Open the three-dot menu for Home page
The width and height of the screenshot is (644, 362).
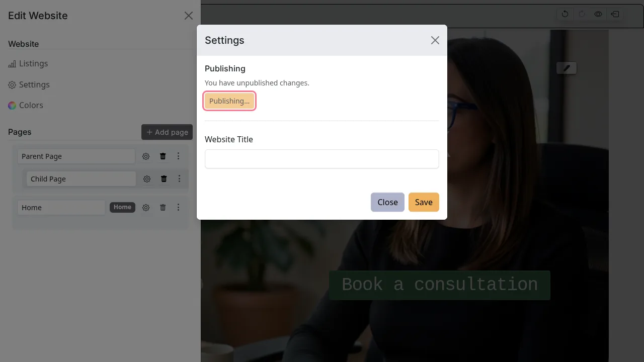pos(178,208)
